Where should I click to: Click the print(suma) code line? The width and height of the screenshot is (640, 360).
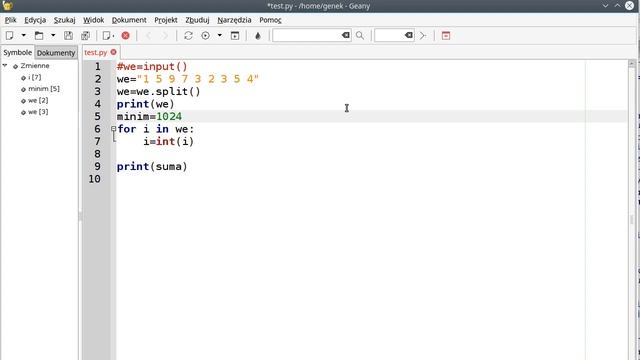tap(152, 167)
